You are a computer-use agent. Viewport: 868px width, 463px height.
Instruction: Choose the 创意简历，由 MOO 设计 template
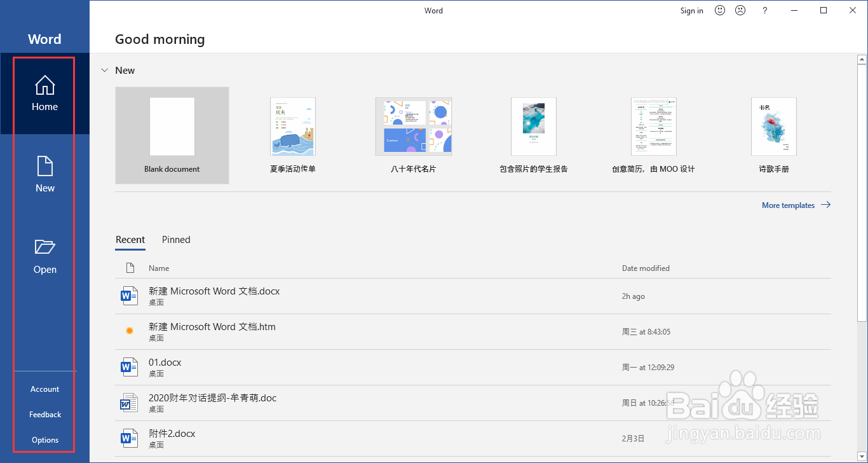(x=653, y=135)
